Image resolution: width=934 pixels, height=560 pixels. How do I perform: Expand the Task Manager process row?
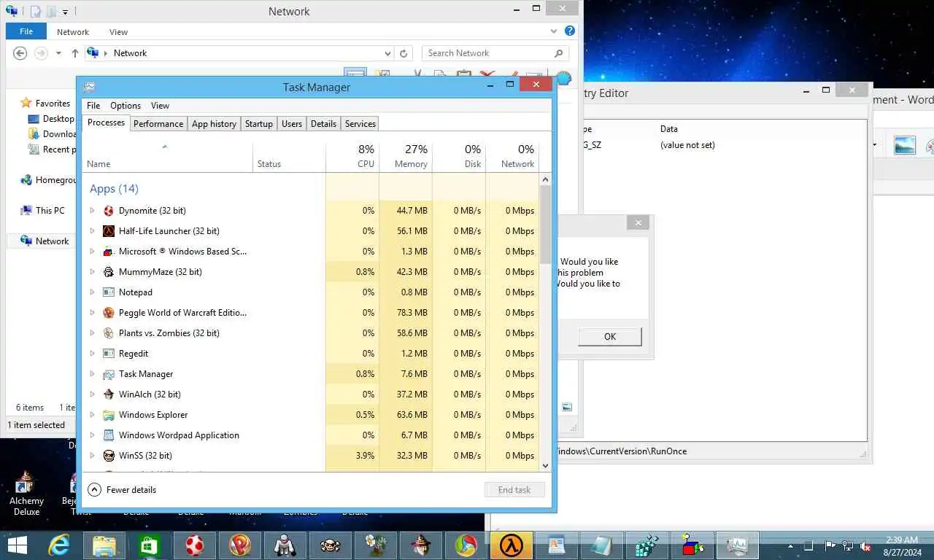click(x=92, y=374)
